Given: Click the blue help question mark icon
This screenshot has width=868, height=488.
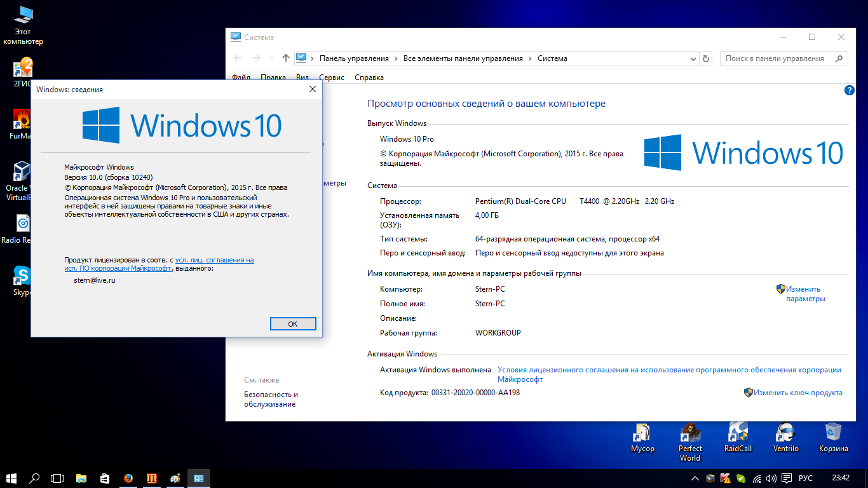Looking at the screenshot, I should (x=850, y=90).
